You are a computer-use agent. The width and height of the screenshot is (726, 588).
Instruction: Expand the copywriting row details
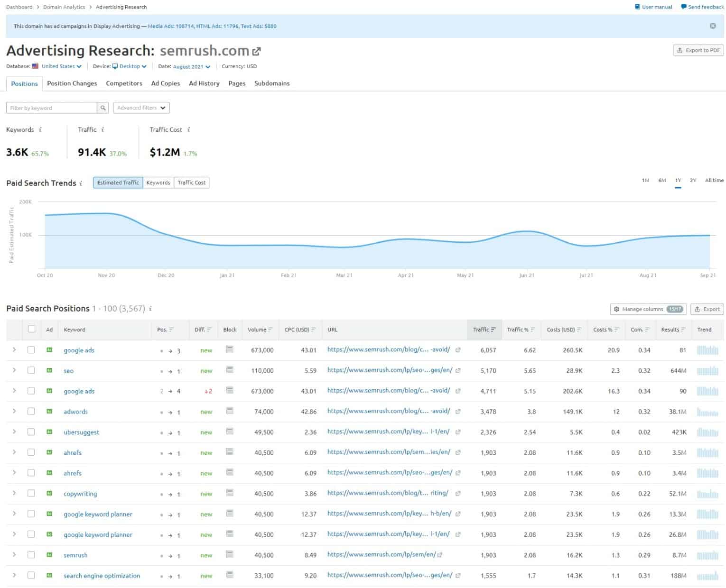pos(14,493)
